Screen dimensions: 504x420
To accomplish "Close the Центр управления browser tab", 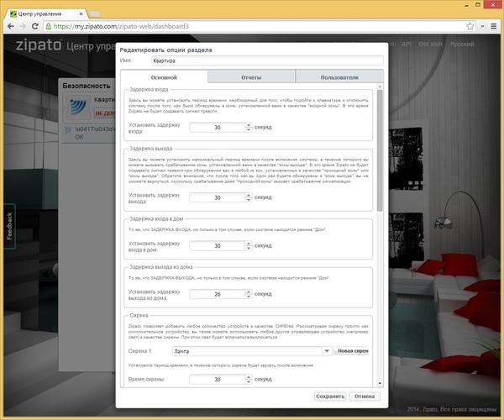I will point(81,13).
